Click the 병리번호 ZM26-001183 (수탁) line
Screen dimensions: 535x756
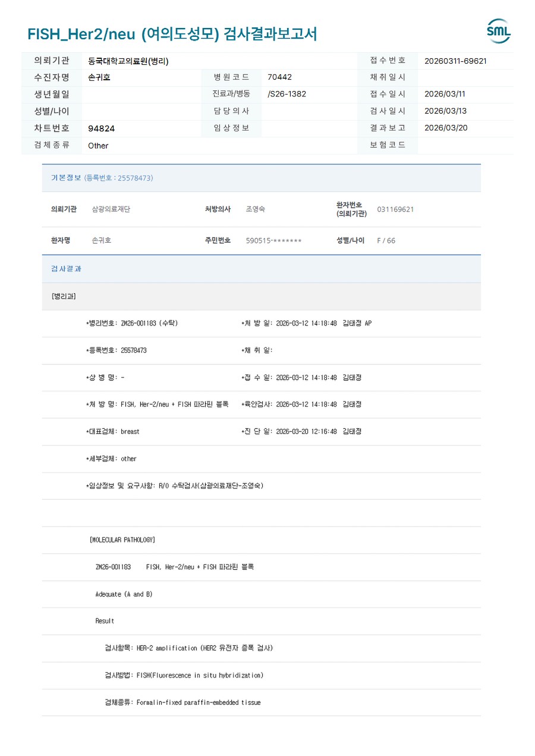132,324
